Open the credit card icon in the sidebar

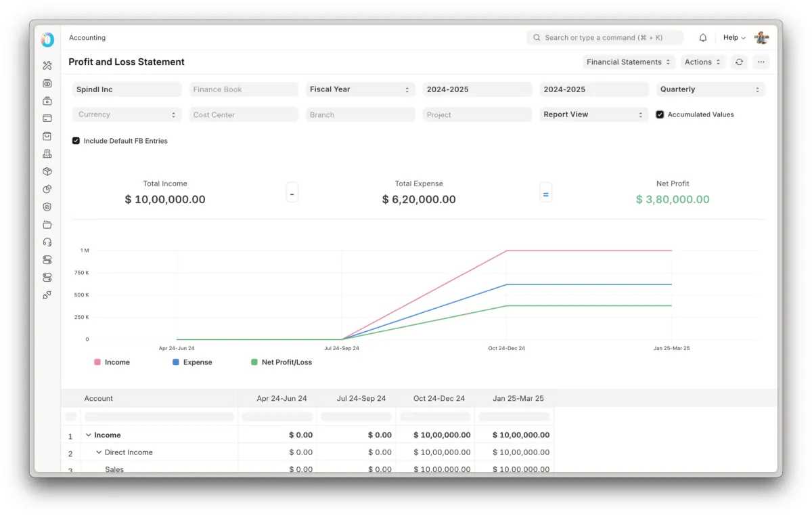tap(47, 119)
